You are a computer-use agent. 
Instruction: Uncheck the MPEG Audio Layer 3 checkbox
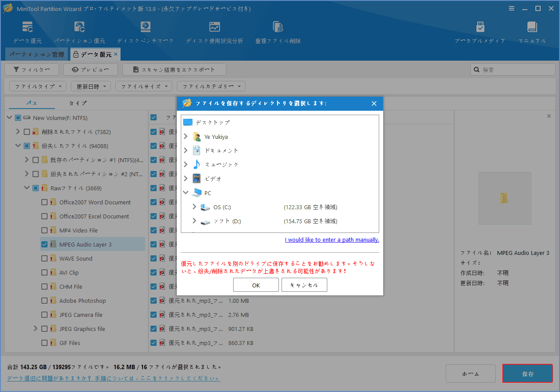coord(44,244)
